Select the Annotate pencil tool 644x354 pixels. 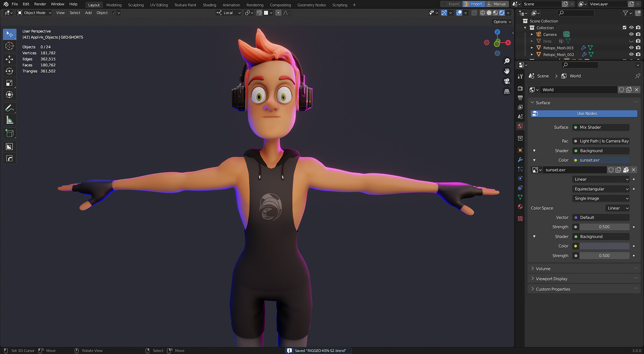coord(10,108)
